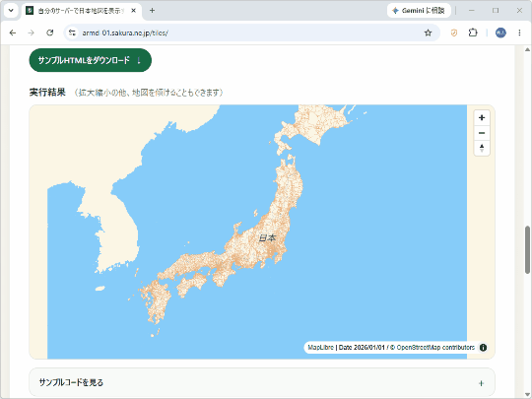532x399 pixels.
Task: Click the page vertical scrollbar thumb
Action: (x=527, y=249)
